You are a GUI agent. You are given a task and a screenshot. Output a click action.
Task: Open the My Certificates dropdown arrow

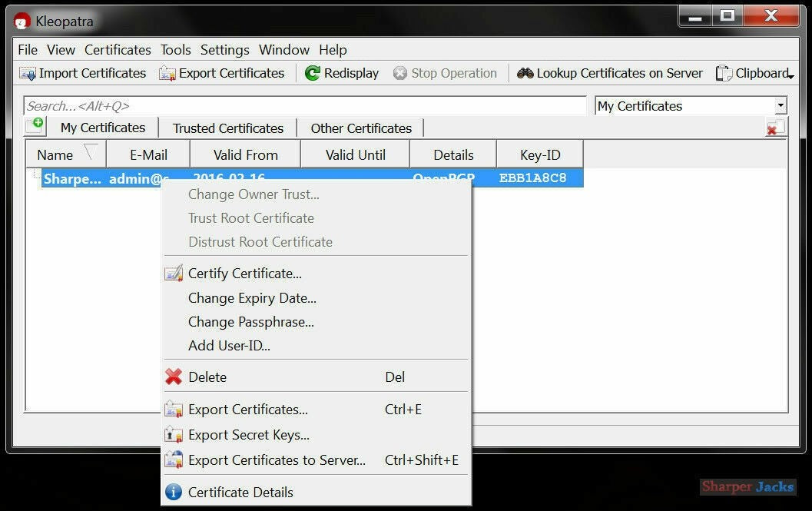781,105
